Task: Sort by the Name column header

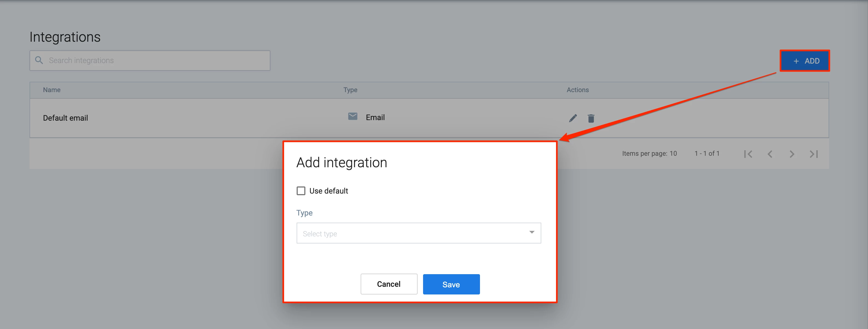Action: (x=51, y=90)
